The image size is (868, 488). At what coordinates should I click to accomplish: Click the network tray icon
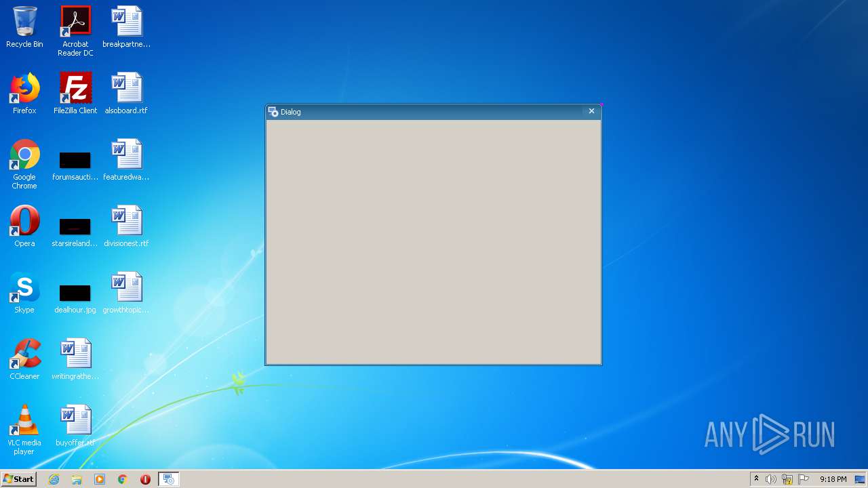coord(787,479)
